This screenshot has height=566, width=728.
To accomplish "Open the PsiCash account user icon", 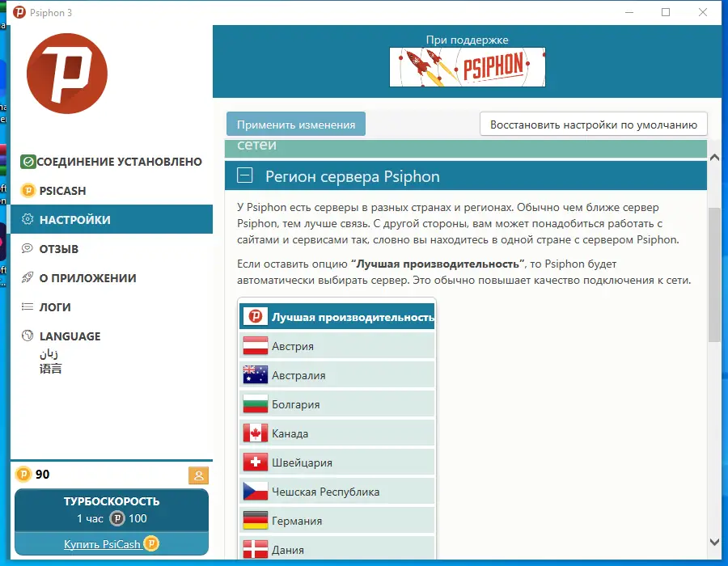I will tap(199, 475).
